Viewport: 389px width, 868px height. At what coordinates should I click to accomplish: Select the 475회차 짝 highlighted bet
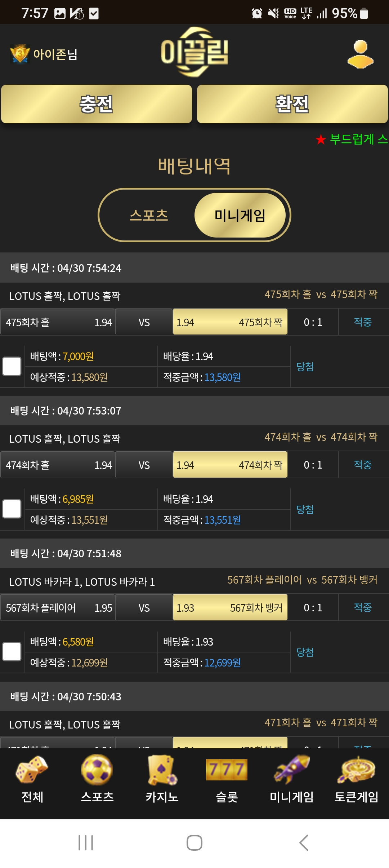tap(230, 322)
